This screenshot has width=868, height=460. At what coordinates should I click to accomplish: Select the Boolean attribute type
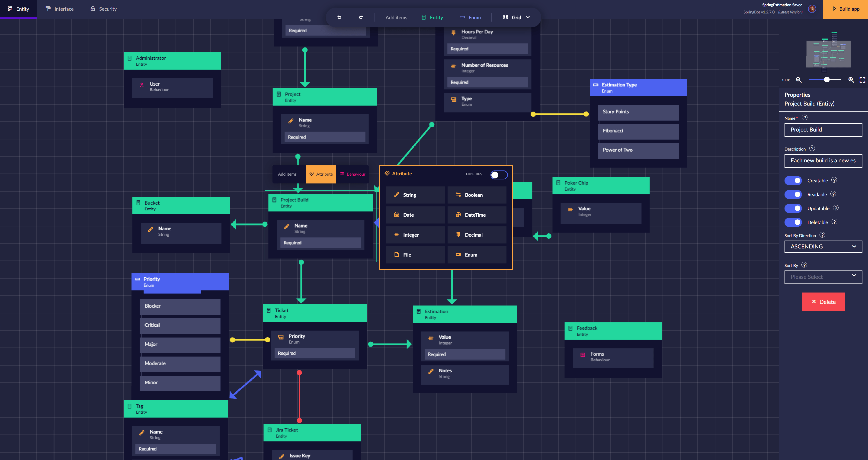click(x=477, y=195)
